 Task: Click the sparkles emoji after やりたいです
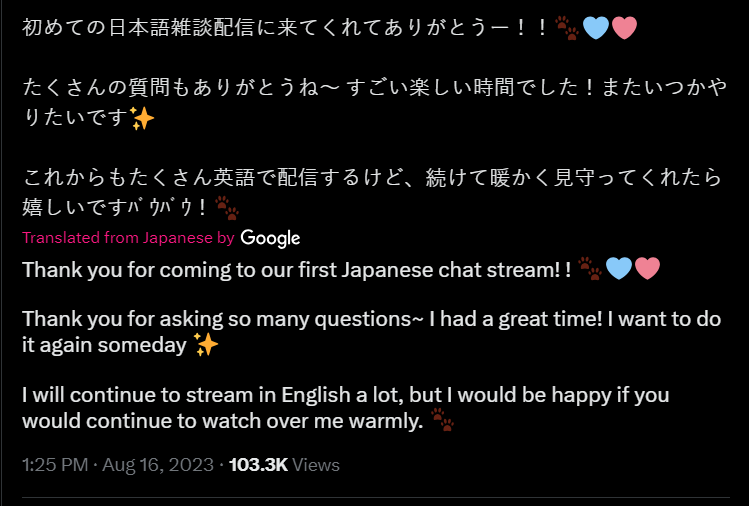[x=143, y=119]
